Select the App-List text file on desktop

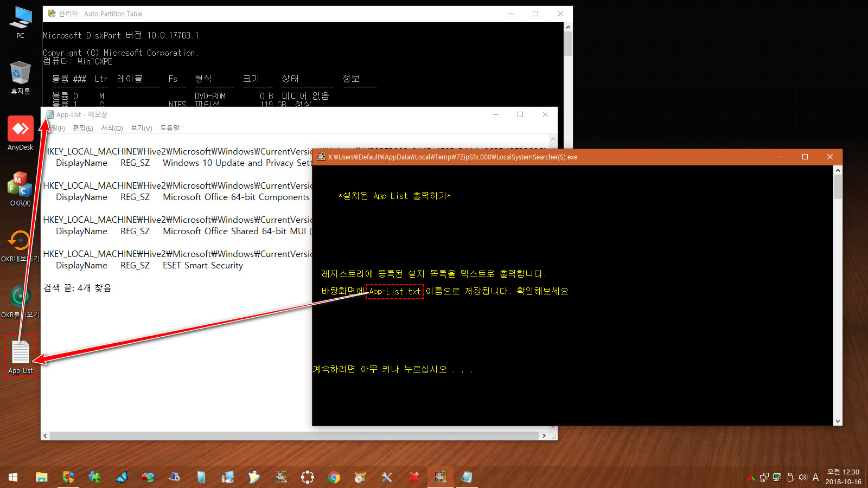click(20, 357)
